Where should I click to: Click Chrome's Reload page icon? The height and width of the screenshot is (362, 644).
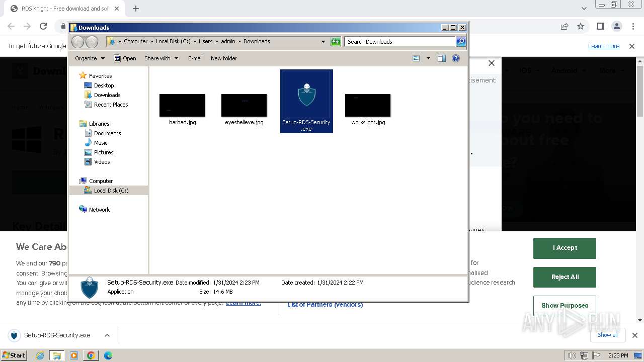click(43, 26)
